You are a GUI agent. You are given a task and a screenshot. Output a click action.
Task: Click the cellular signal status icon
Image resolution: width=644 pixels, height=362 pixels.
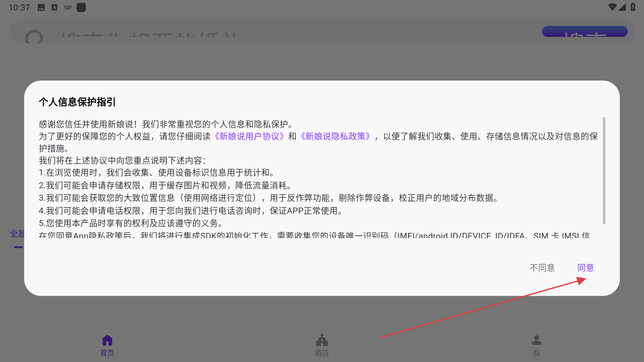623,7
